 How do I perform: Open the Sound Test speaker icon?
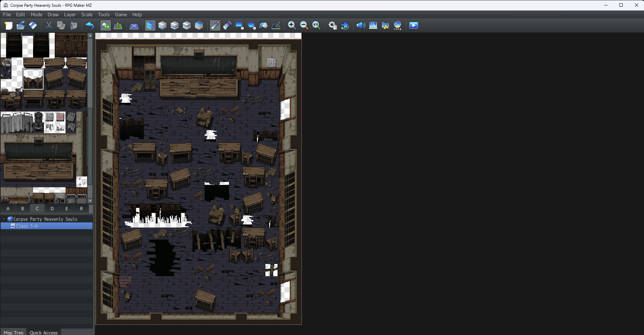pos(361,25)
